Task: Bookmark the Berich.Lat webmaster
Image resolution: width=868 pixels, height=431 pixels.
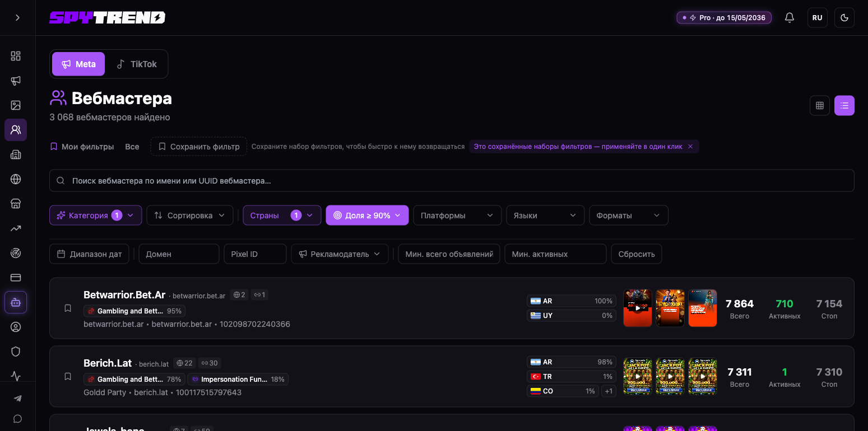Action: coord(68,377)
